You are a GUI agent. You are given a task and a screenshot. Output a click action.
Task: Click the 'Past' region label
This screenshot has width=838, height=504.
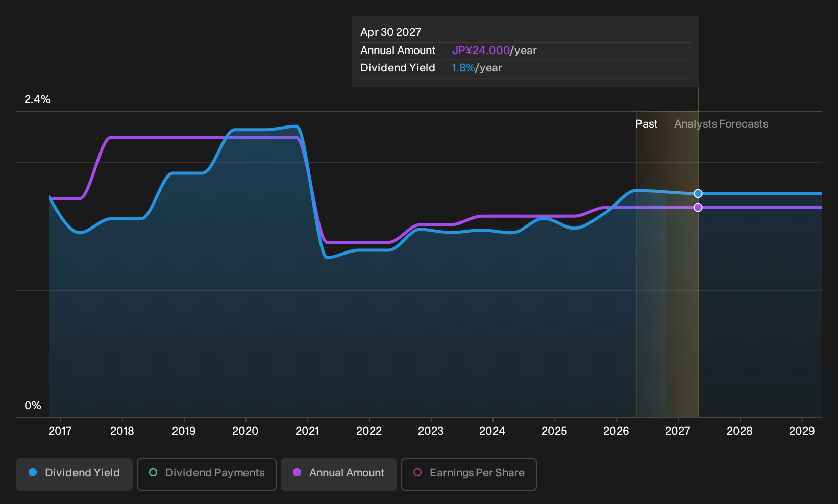pos(646,124)
